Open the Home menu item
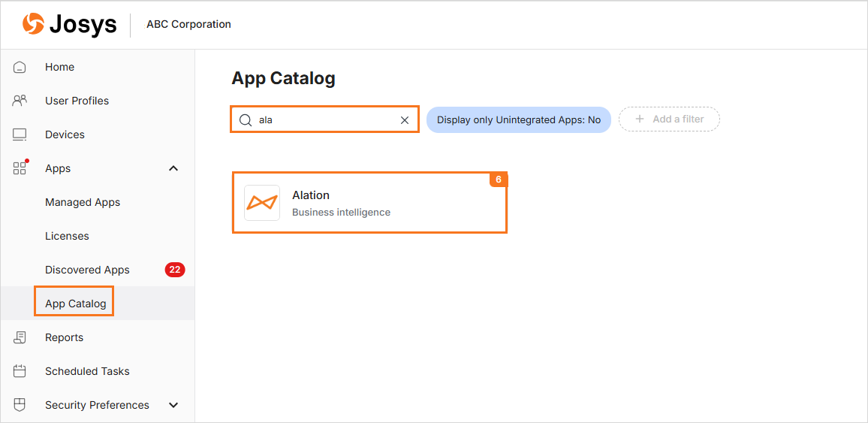 [x=60, y=67]
